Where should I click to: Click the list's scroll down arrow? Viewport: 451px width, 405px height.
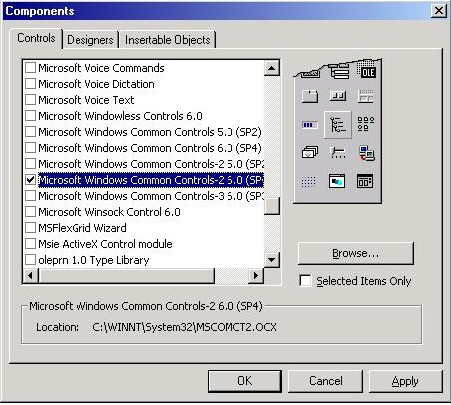point(272,259)
